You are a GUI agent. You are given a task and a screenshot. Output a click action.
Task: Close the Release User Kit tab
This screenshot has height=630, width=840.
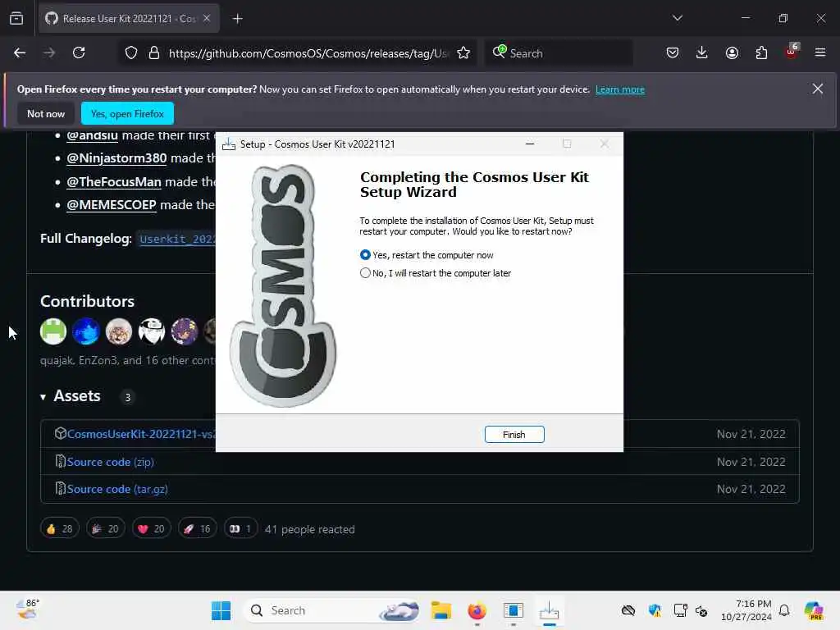(x=207, y=18)
